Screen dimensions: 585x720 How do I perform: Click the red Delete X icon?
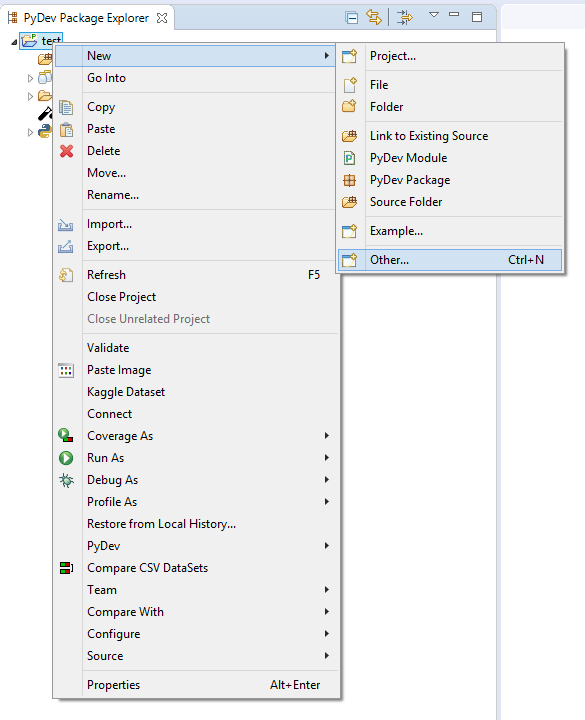pos(67,151)
